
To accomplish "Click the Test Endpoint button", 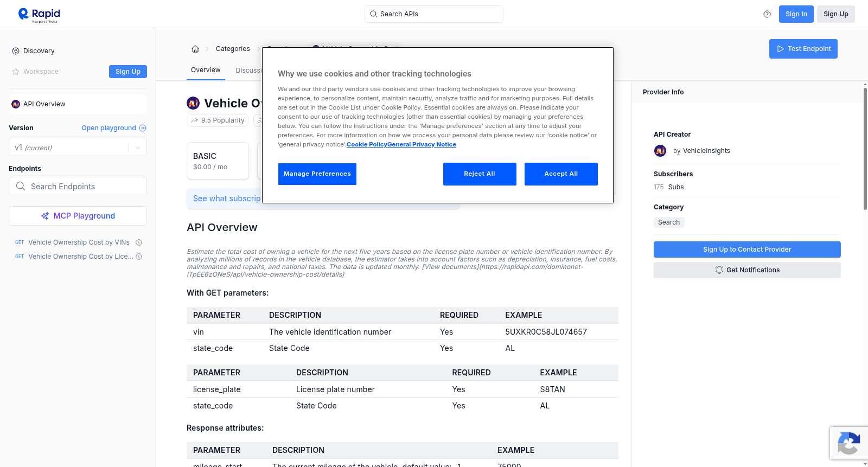I will (x=803, y=49).
